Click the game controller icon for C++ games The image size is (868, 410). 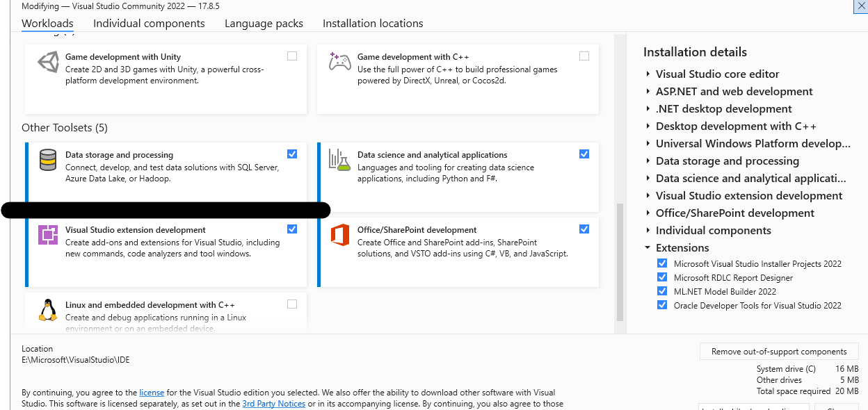(340, 62)
